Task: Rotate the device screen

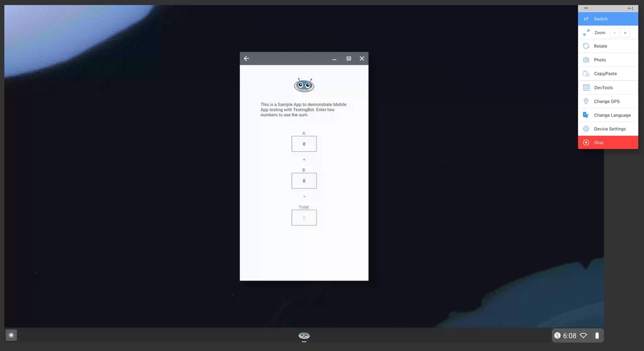Action: coord(608,46)
